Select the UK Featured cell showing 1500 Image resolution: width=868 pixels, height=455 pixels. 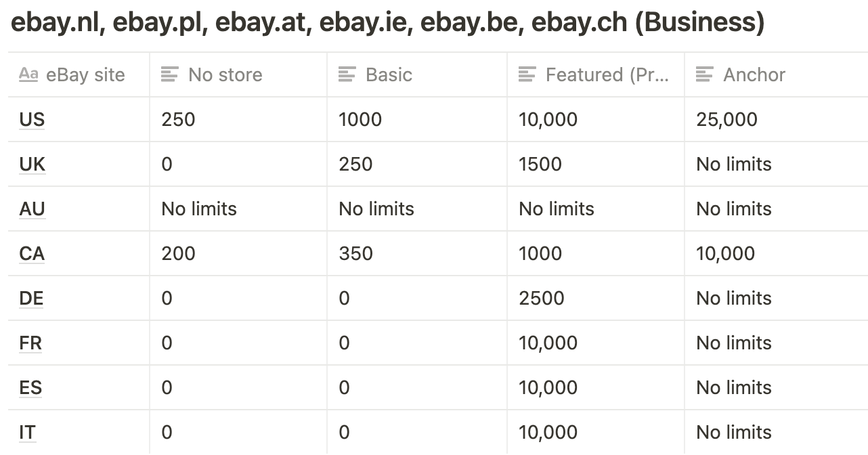coord(596,164)
